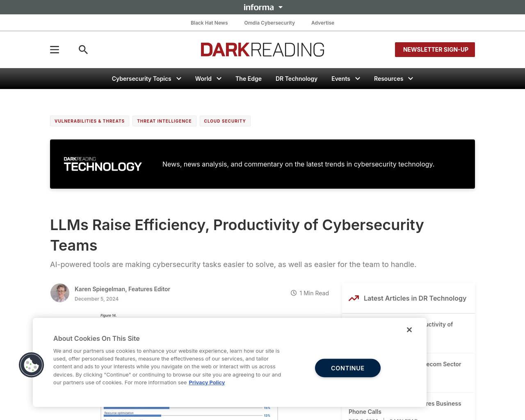
Task: Open the Privacy Policy link
Action: (207, 383)
